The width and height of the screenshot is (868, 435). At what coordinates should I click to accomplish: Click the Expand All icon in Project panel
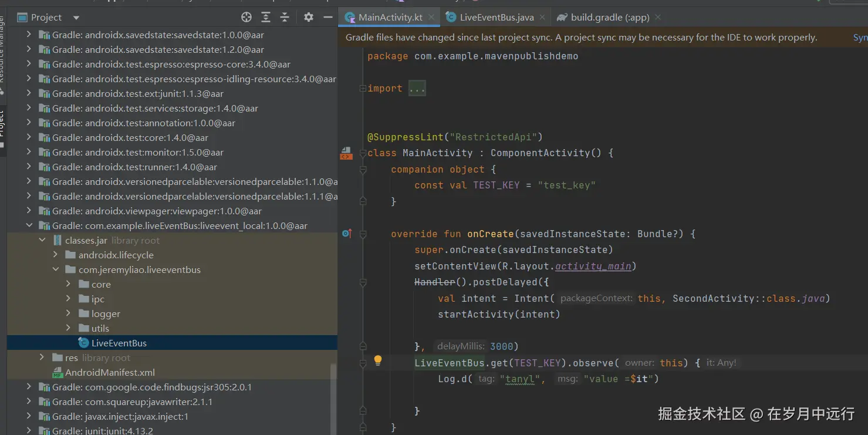[266, 18]
